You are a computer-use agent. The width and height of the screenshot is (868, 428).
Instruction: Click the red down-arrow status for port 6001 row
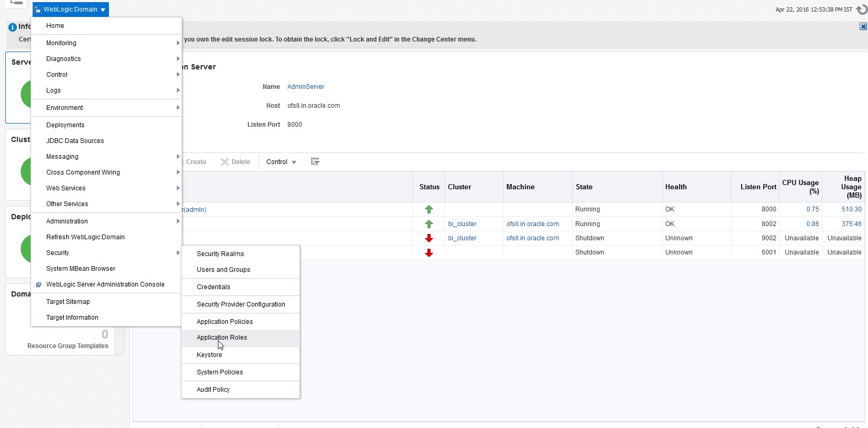click(429, 253)
